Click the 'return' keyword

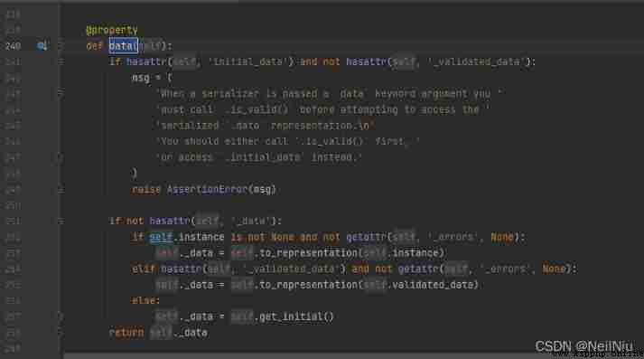pos(126,333)
